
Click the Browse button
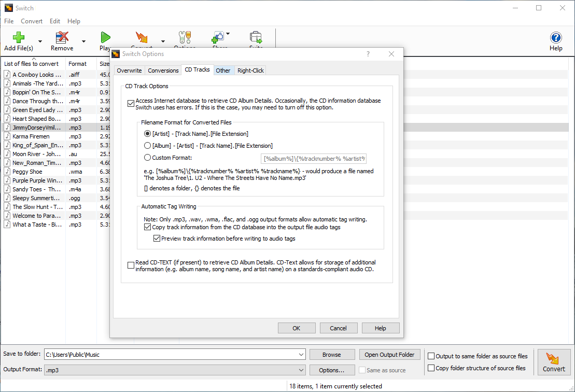point(332,354)
